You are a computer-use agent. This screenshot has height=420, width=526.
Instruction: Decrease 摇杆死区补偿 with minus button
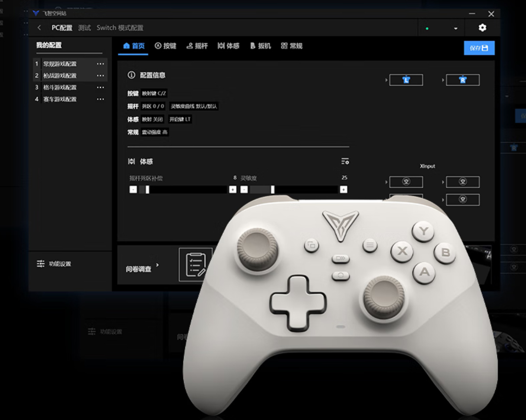pyautogui.click(x=133, y=189)
